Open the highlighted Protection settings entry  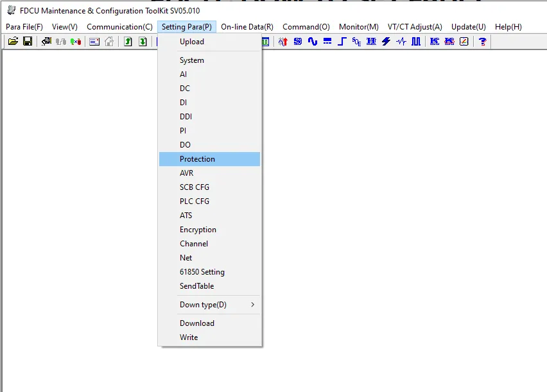(x=210, y=159)
